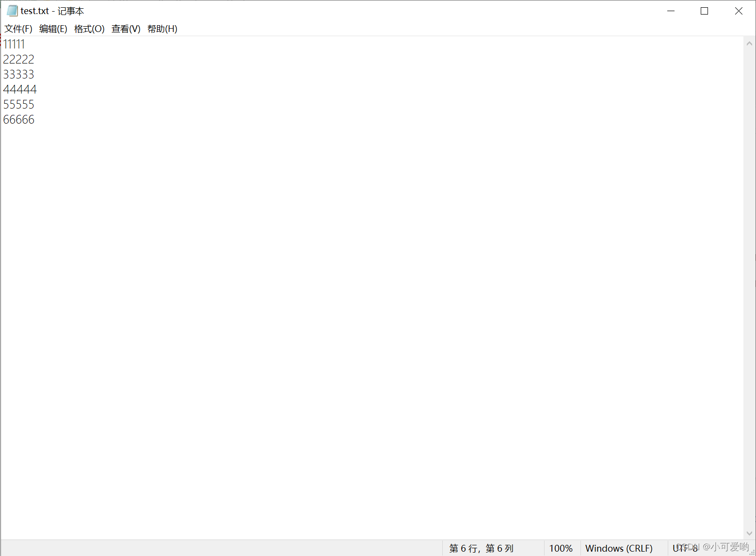Screen dimensions: 756x556
Task: Click the scroll down arrow
Action: [x=749, y=533]
